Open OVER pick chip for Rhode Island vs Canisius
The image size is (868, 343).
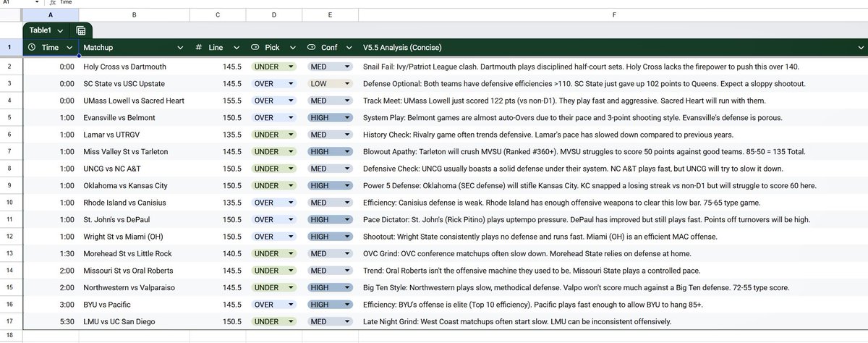tap(273, 203)
